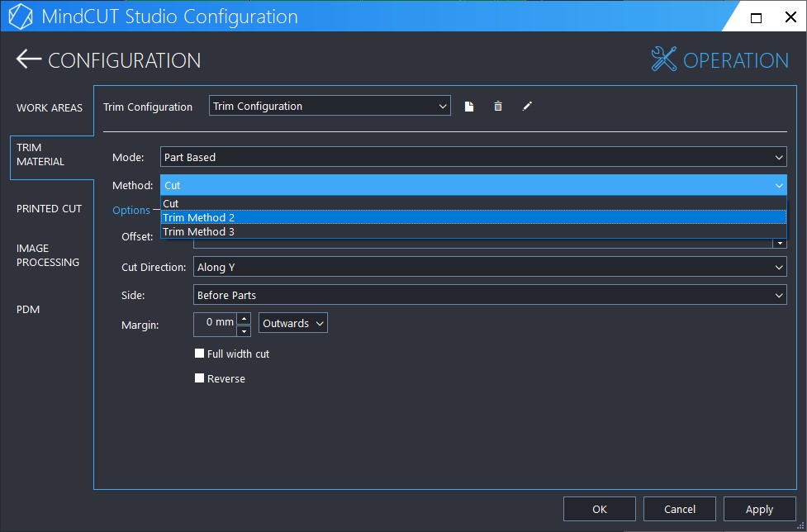Click the Apply button
This screenshot has width=807, height=532.
(x=760, y=509)
